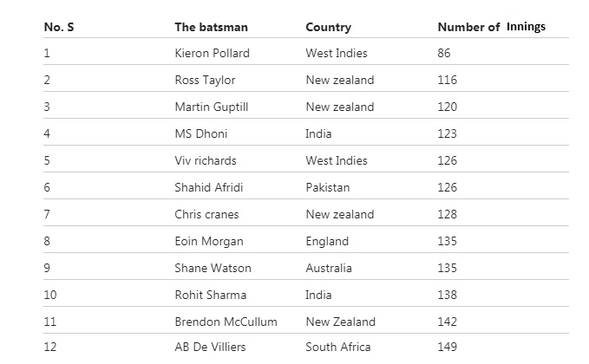
Task: Click on Brendon McCullum's name
Action: (226, 322)
